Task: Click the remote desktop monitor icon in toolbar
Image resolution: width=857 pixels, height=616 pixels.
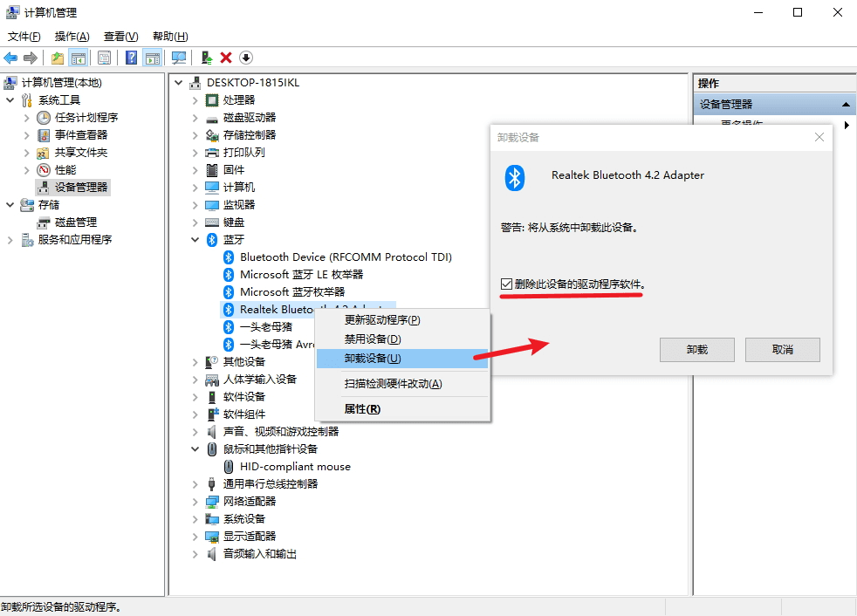Action: point(180,58)
